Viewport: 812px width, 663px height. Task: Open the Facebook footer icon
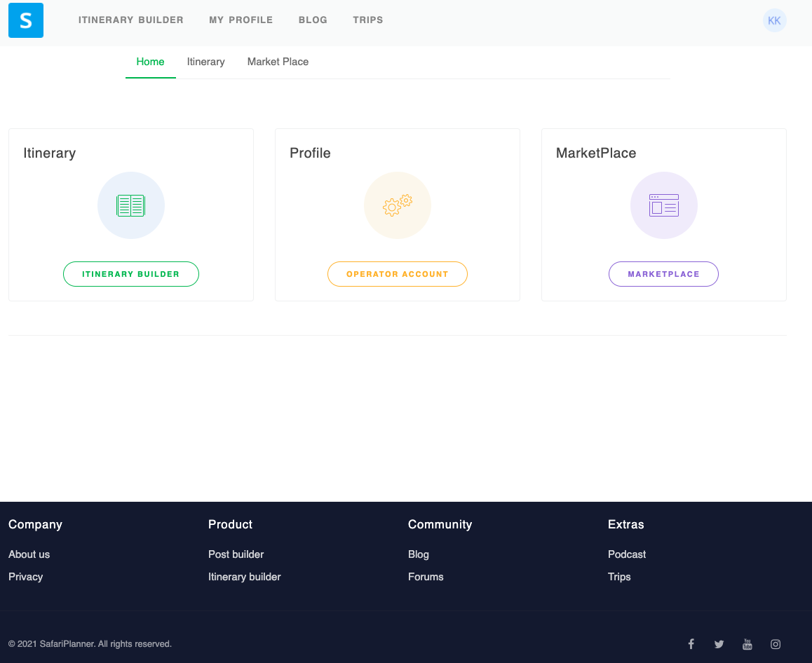coord(691,644)
